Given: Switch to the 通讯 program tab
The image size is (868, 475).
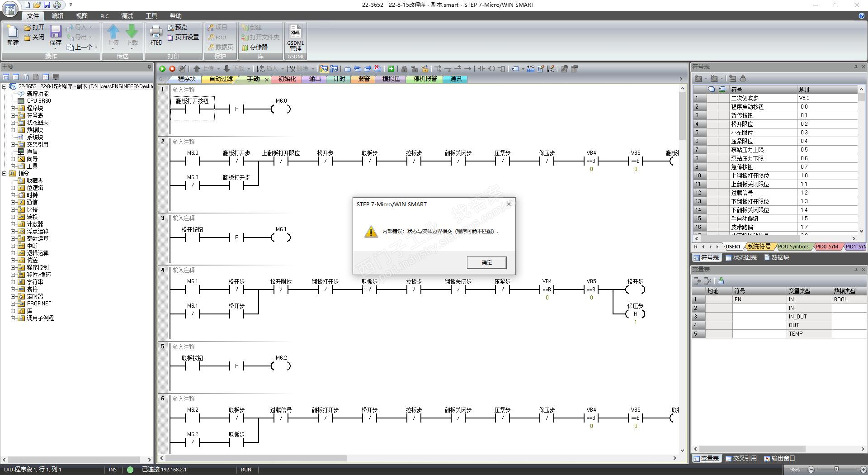Looking at the screenshot, I should [456, 79].
